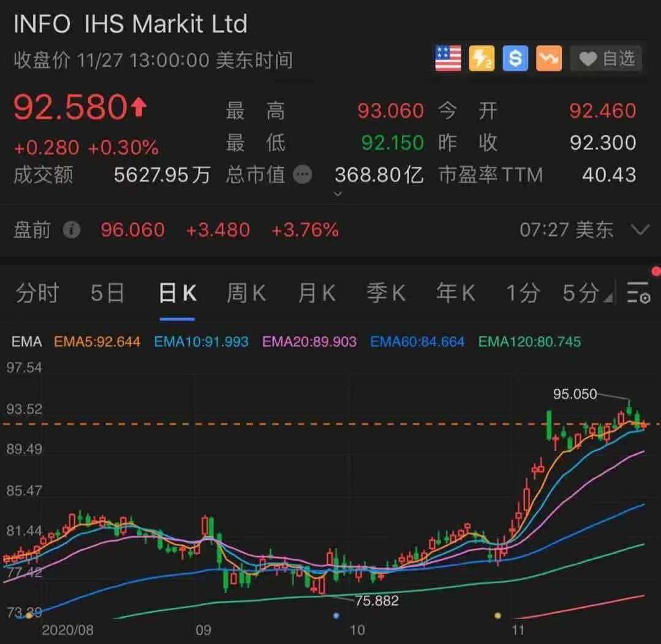Expand the pre-market row chevron
This screenshot has width=661, height=644.
pyautogui.click(x=640, y=230)
